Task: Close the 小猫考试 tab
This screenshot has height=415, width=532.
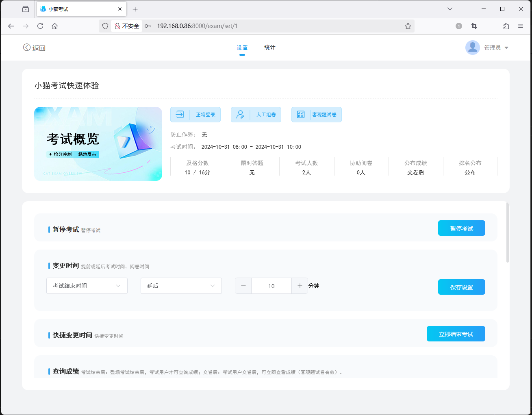Action: pos(120,9)
